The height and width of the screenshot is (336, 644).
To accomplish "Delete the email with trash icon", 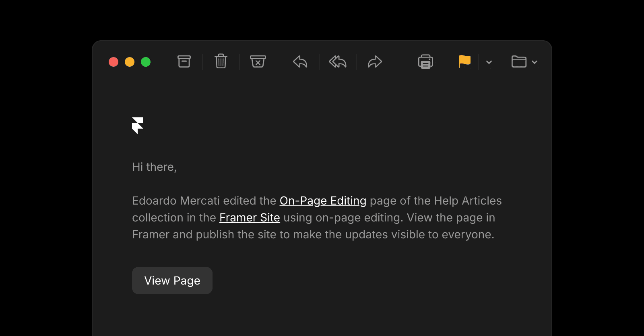I will point(221,61).
